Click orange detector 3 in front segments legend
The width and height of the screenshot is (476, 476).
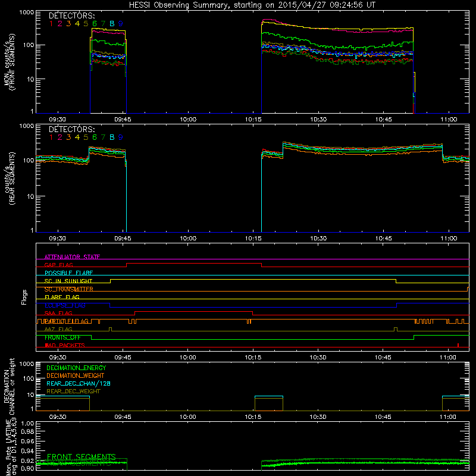point(68,23)
